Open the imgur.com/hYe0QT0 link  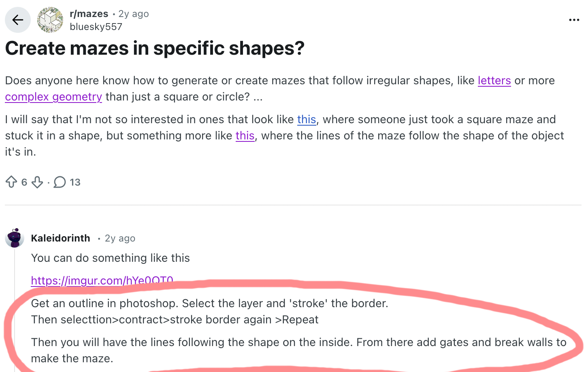(x=102, y=280)
